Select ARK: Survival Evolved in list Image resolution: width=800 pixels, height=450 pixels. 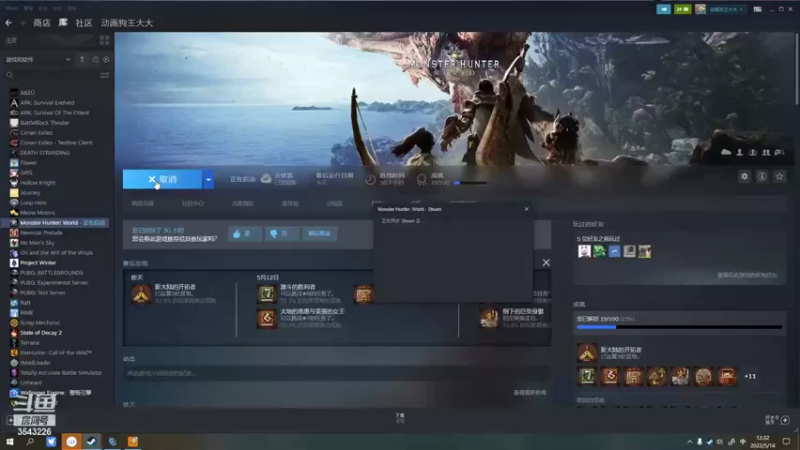(x=47, y=103)
